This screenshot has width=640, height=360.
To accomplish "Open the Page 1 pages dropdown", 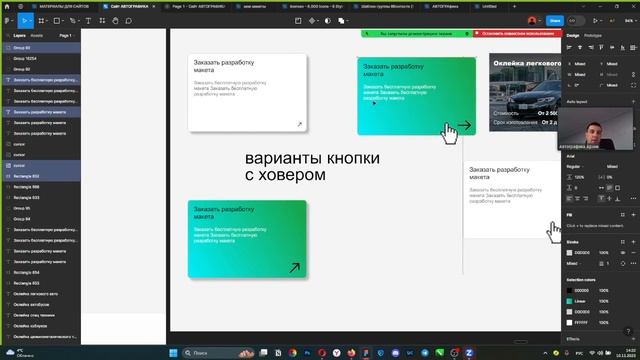I will 67,36.
